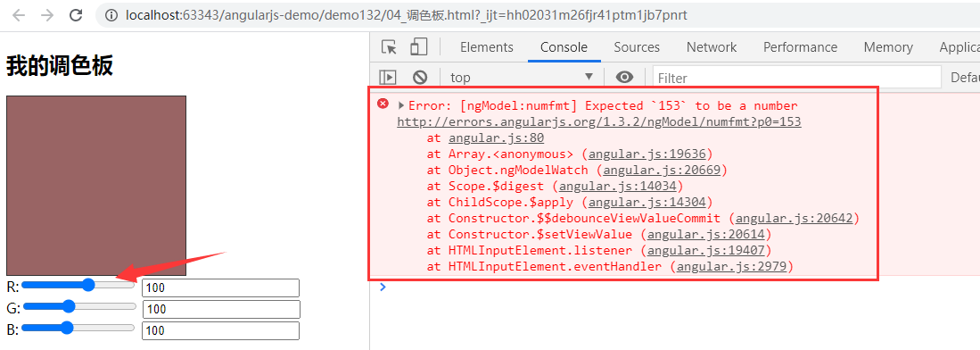
Task: Focus the B value input field
Action: click(220, 330)
